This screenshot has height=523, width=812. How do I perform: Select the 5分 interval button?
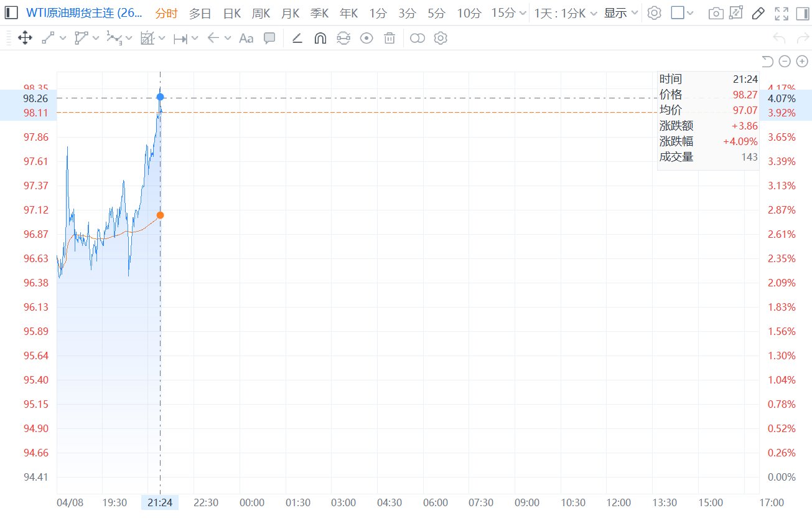coord(436,13)
